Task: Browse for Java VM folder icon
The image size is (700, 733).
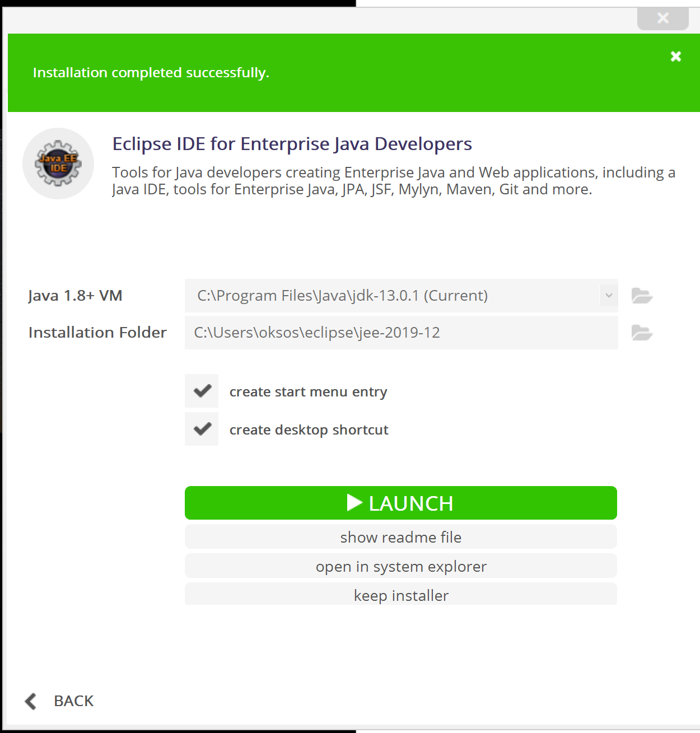Action: click(642, 296)
